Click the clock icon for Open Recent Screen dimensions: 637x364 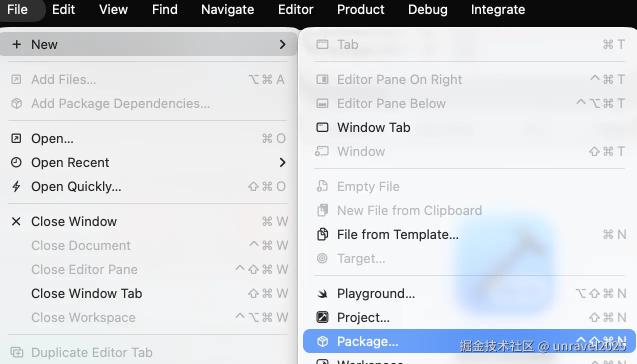click(x=16, y=162)
